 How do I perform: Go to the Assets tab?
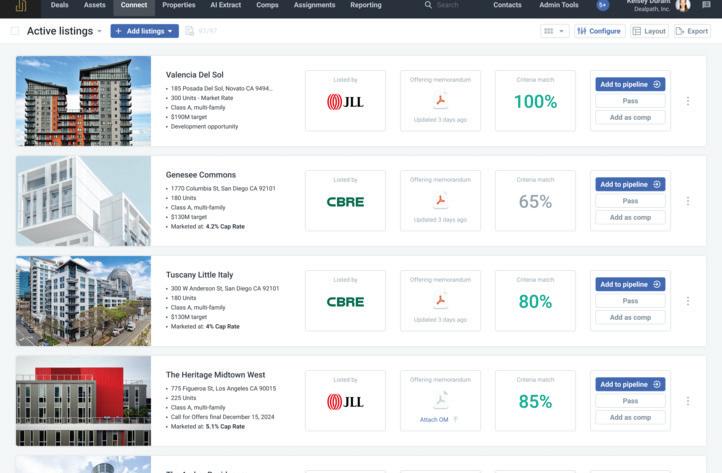[x=94, y=5]
